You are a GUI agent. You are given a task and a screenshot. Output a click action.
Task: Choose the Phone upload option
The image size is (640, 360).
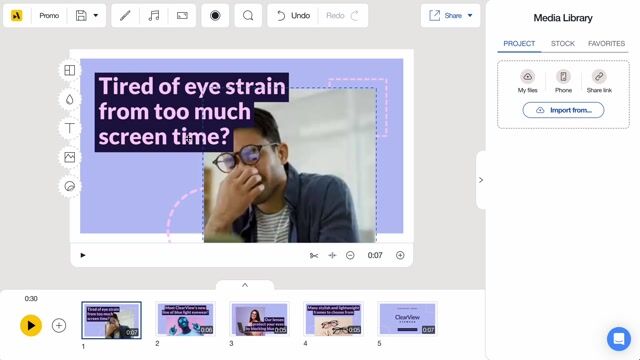click(x=563, y=81)
